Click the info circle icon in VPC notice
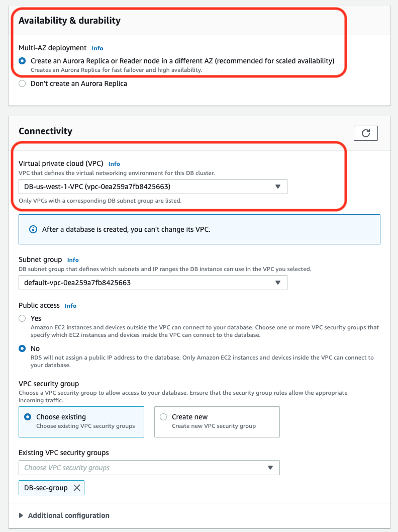398x532 pixels. click(x=33, y=229)
